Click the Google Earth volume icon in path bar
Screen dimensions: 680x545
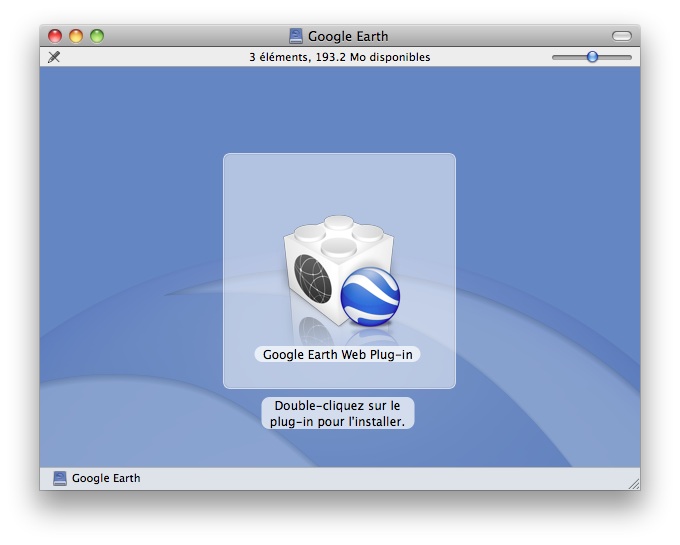tap(60, 478)
